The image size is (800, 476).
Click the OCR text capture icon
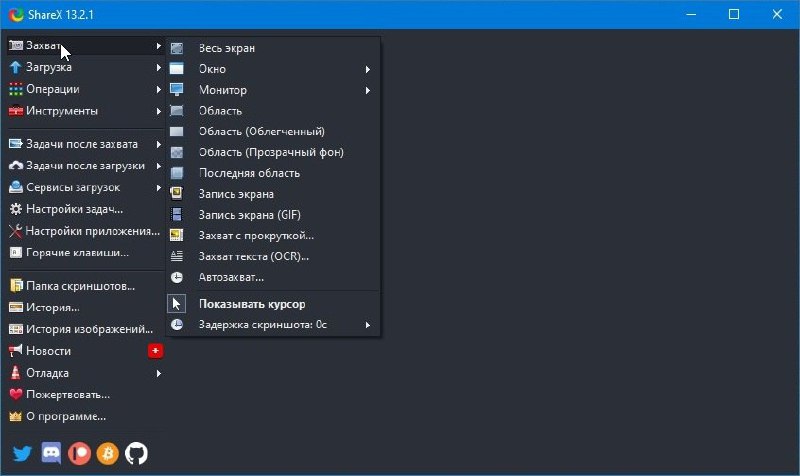pos(177,256)
